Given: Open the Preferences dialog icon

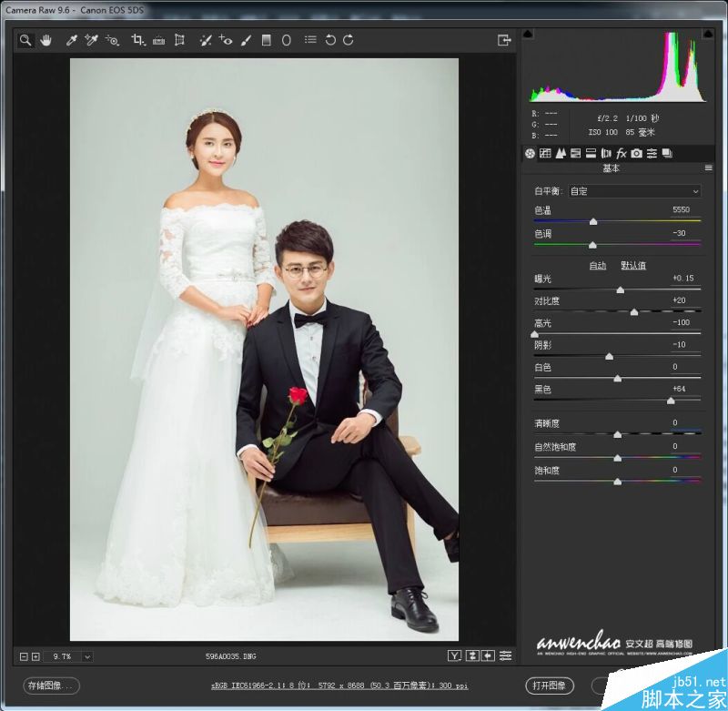Looking at the screenshot, I should coord(310,40).
